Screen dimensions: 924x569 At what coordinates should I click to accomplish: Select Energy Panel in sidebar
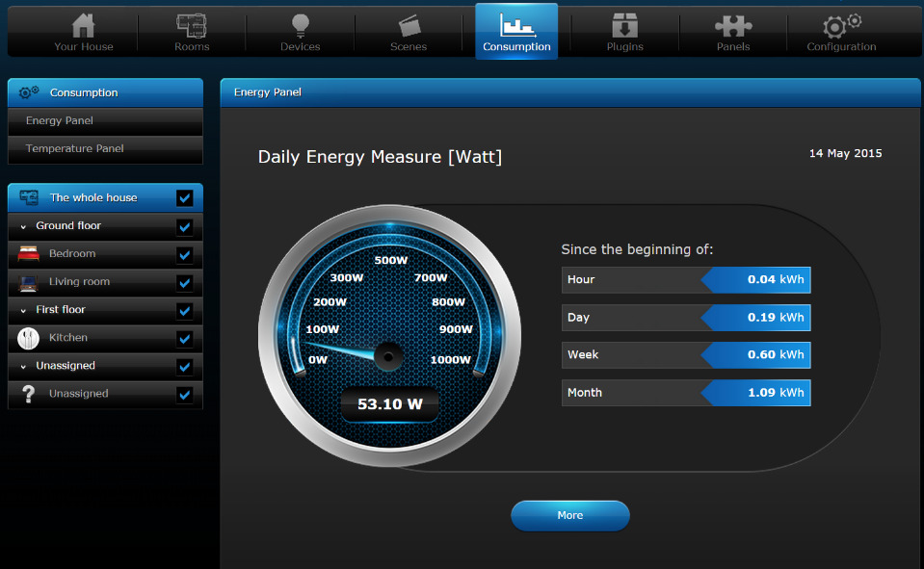[60, 121]
